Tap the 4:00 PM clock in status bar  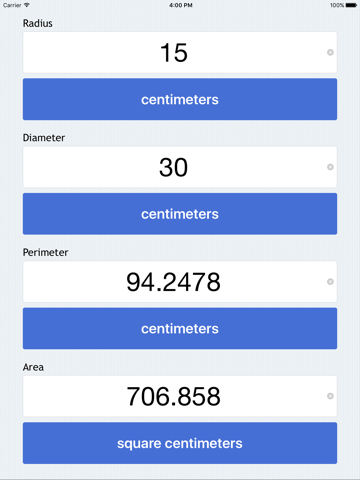[x=180, y=5]
